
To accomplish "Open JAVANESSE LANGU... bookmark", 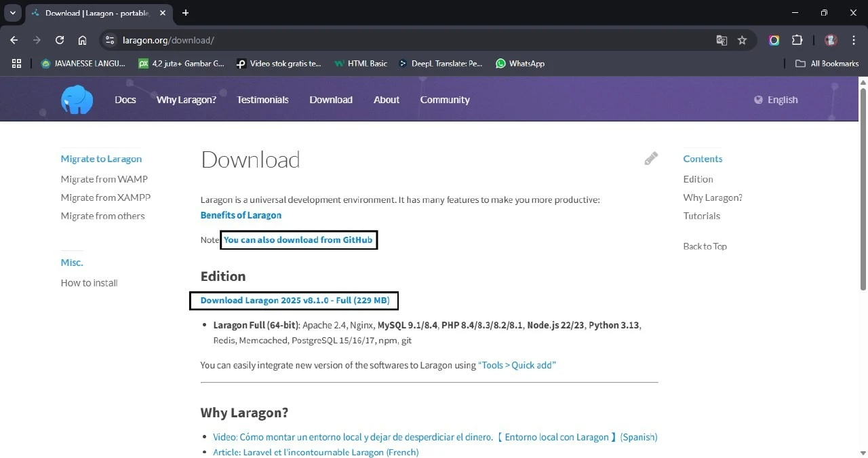I will pos(83,63).
